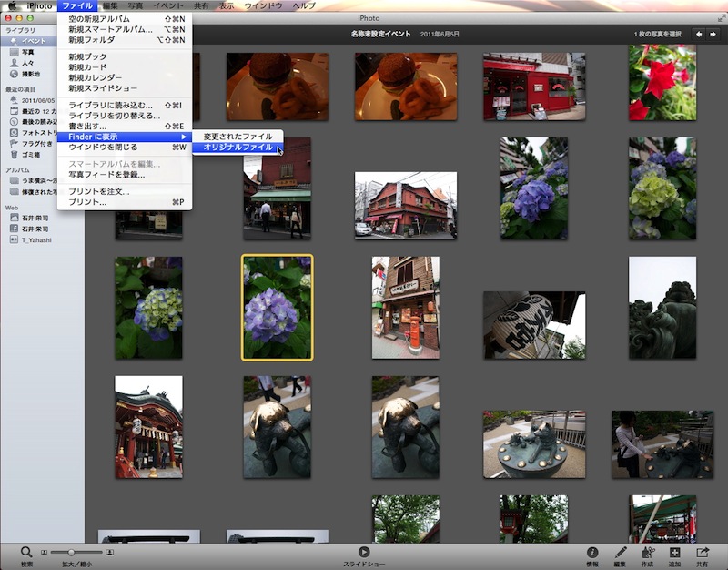Select ゴミ箱 trash in sidebar
The width and height of the screenshot is (728, 570).
31,155
